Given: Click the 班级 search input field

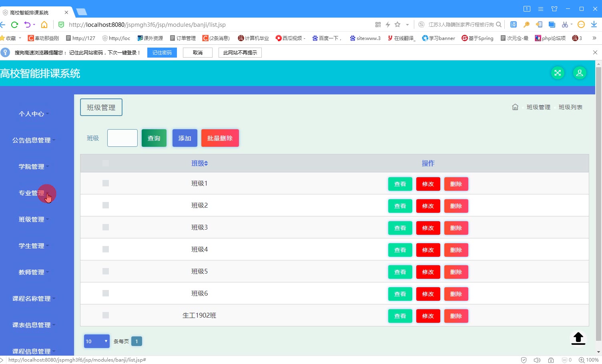Looking at the screenshot, I should [x=122, y=138].
